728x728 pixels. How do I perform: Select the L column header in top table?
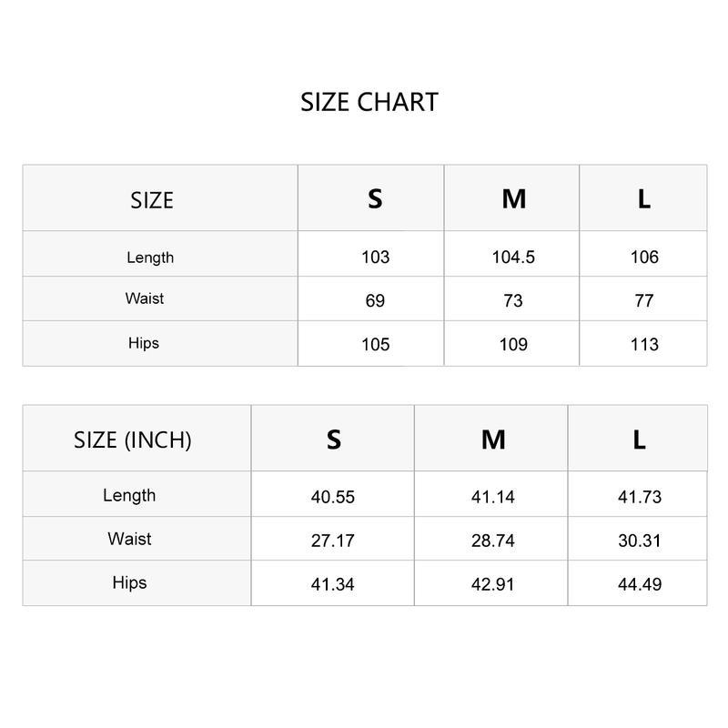644,198
